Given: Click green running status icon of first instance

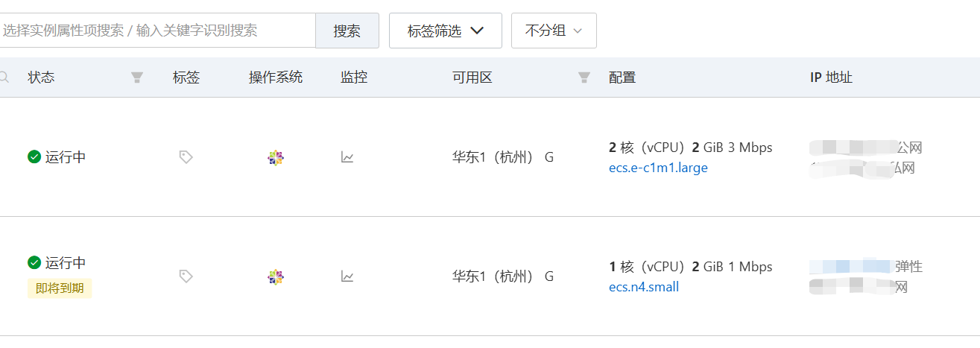Looking at the screenshot, I should point(34,157).
